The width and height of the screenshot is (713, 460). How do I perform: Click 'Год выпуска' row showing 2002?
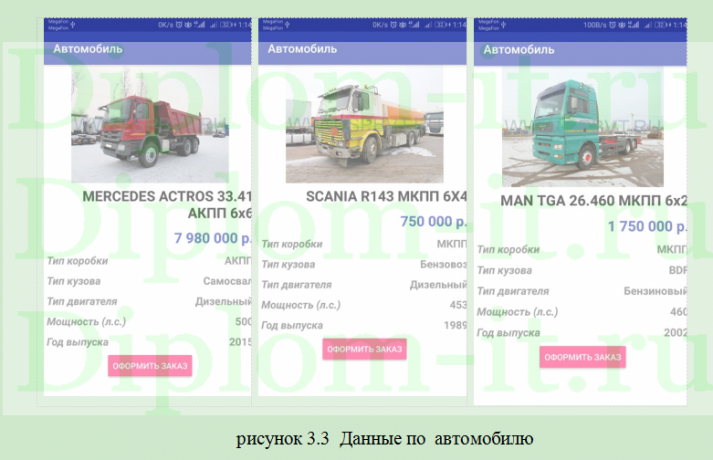coord(582,332)
